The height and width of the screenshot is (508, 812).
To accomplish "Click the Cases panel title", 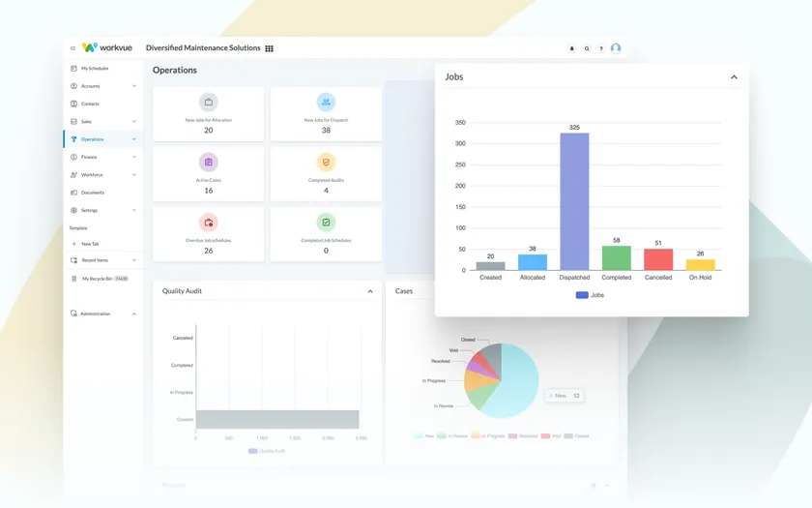I will (404, 291).
